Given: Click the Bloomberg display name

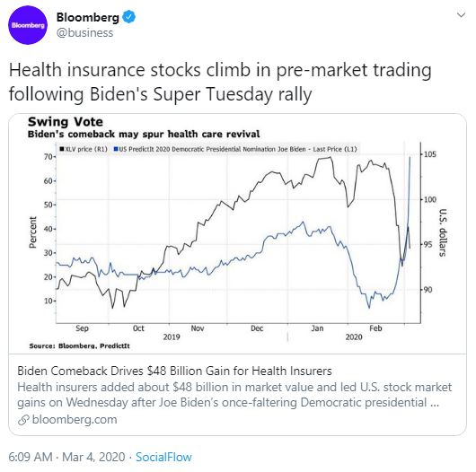Looking at the screenshot, I should (88, 17).
